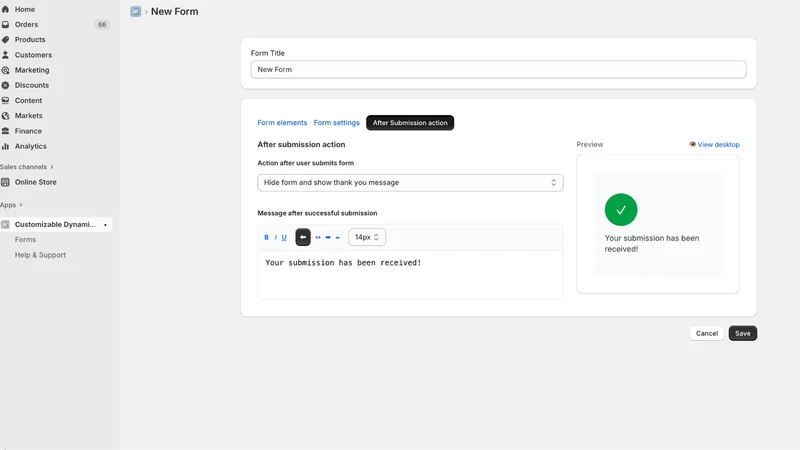
Task: Click the green checkmark in preview
Action: click(621, 210)
